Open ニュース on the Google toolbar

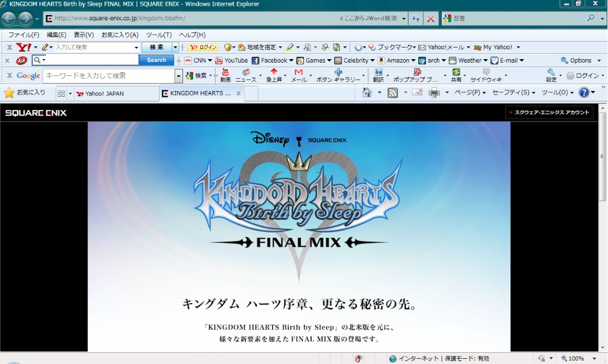246,75
